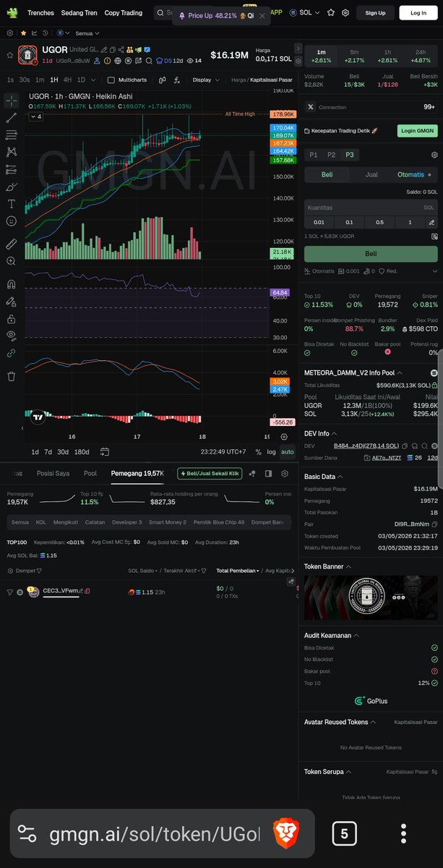Image resolution: width=443 pixels, height=868 pixels.
Task: Click the favorites star in header
Action: click(331, 12)
